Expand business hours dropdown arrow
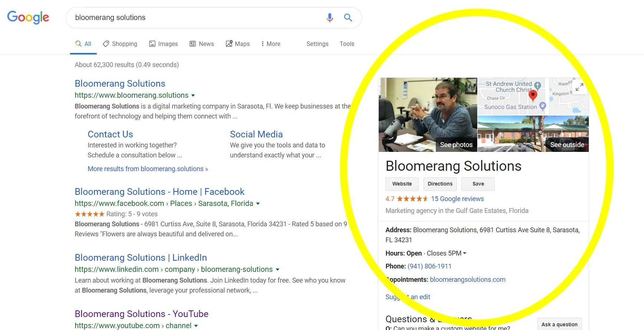The image size is (644, 330). click(x=465, y=253)
